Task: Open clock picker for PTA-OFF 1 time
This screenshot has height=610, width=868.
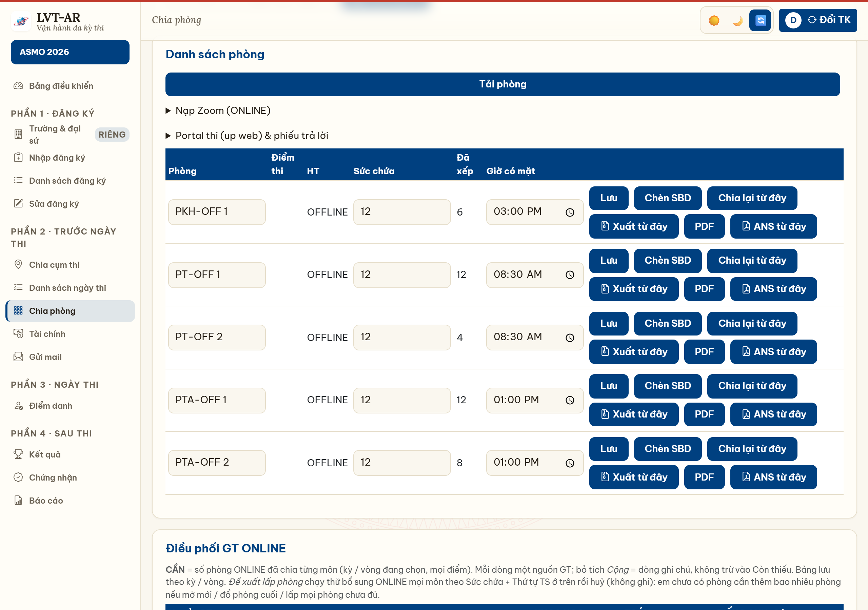Action: 570,400
